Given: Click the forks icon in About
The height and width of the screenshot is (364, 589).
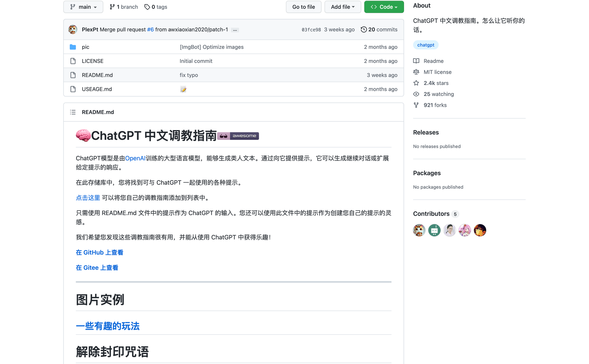Looking at the screenshot, I should pyautogui.click(x=416, y=105).
